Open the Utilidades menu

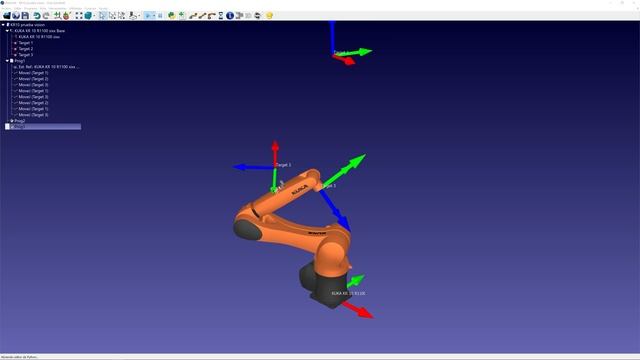point(76,9)
